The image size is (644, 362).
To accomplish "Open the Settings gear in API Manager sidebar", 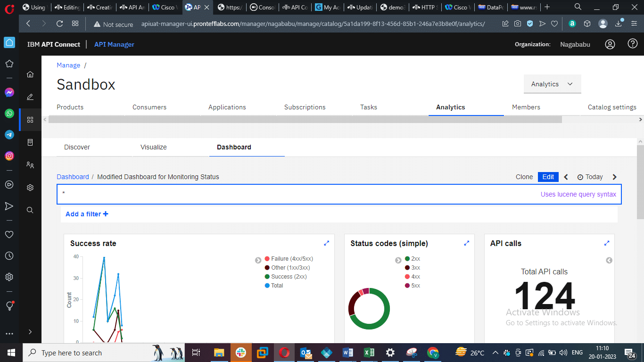I will 30,188.
